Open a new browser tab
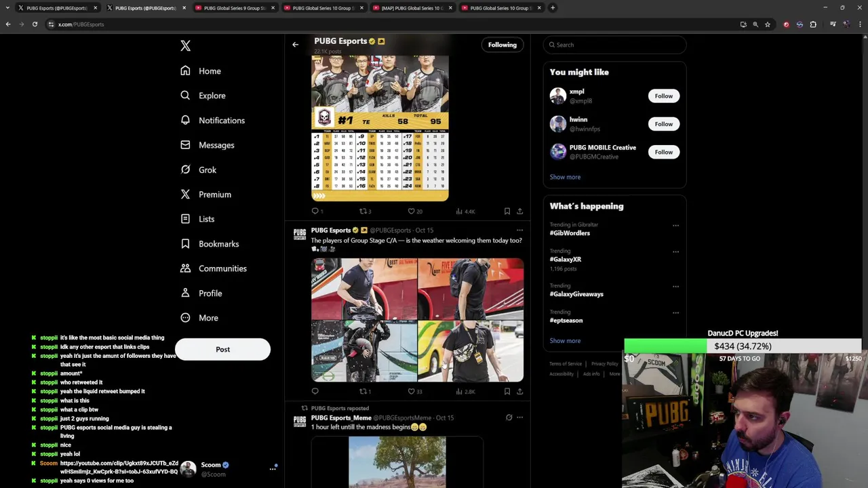Viewport: 868px width, 488px height. (553, 8)
